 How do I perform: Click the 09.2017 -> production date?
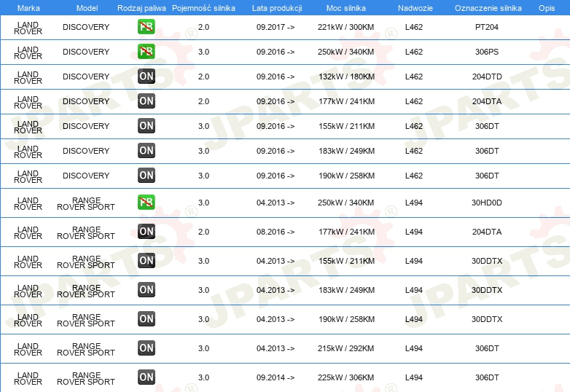pos(276,27)
